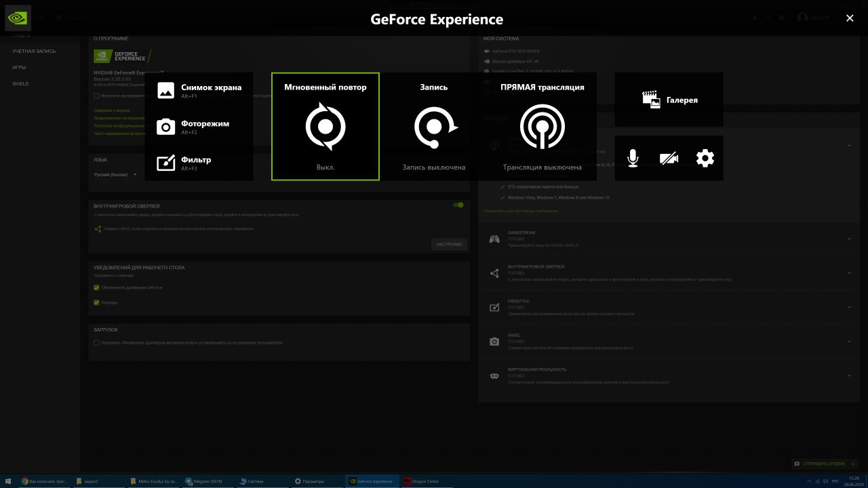Click the GameStream gamepad icon
The height and width of the screenshot is (488, 868).
pos(495,239)
